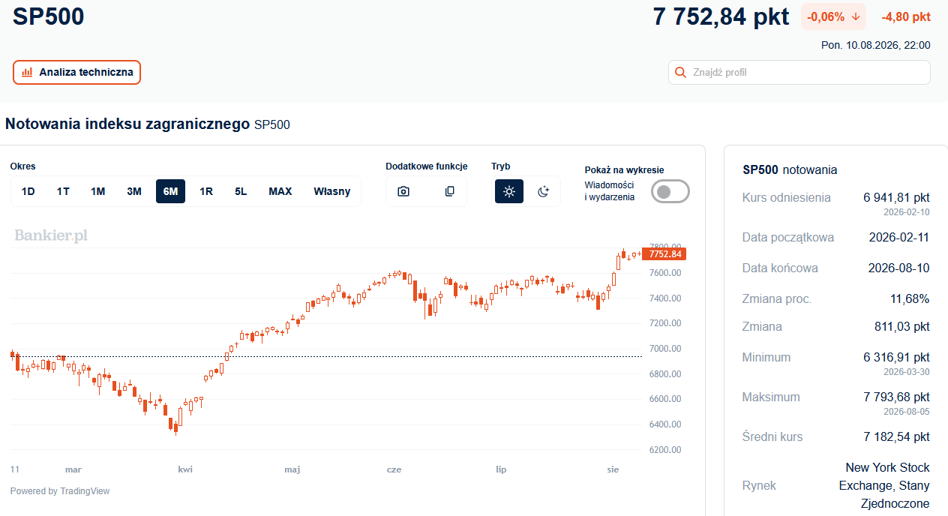Click bar chart icon in Analiza techniczna

[27, 73]
